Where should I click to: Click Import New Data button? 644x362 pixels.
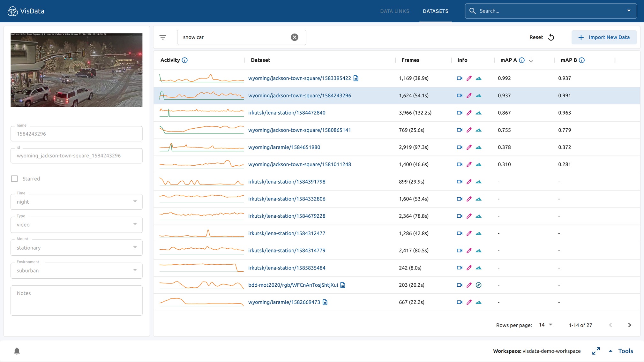click(604, 37)
